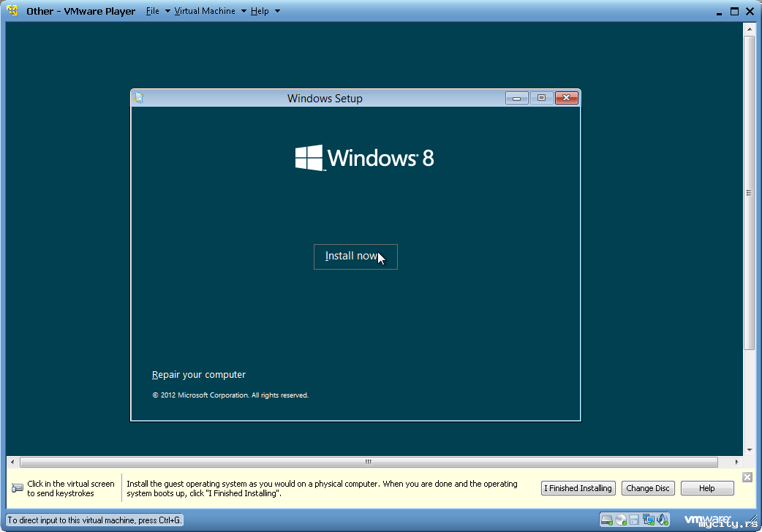Open the File menu
Image resolution: width=762 pixels, height=532 pixels.
[153, 11]
